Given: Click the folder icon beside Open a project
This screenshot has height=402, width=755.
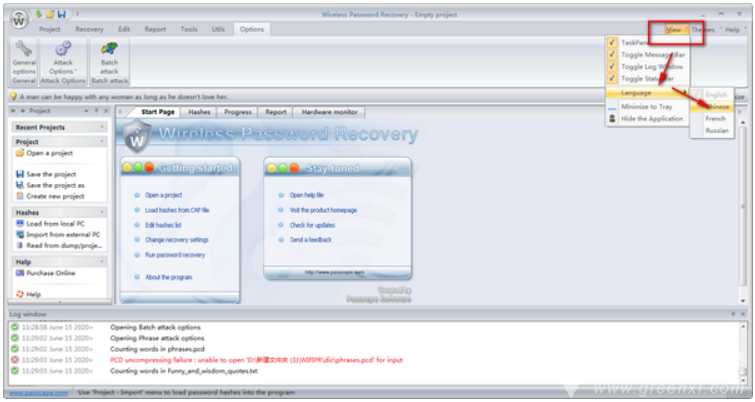Looking at the screenshot, I should pos(20,153).
